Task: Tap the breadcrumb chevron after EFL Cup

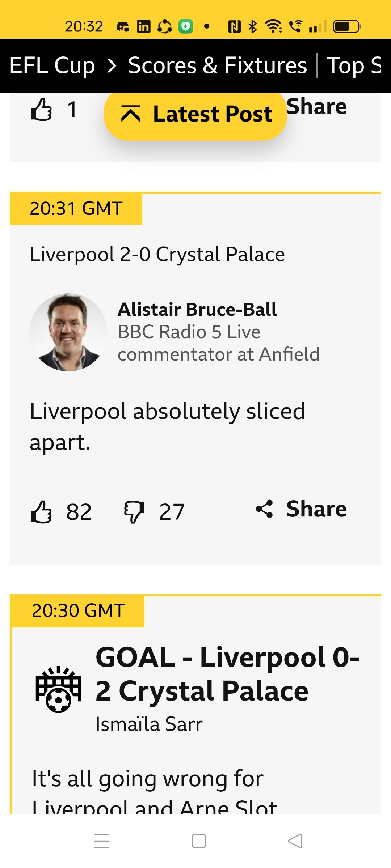Action: [x=112, y=65]
